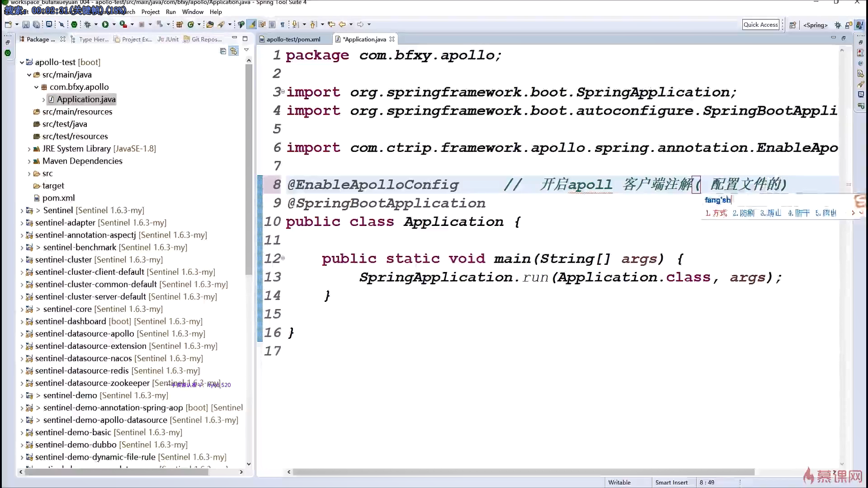Open the Git Repositories view tab
868x488 pixels.
point(206,39)
